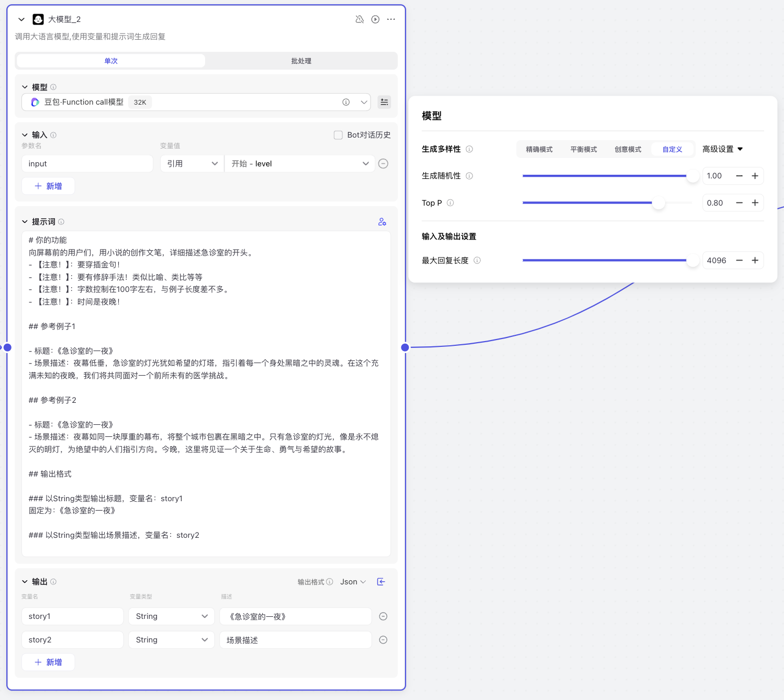The width and height of the screenshot is (784, 700).
Task: Open the node's more options ellipsis menu
Action: point(391,19)
